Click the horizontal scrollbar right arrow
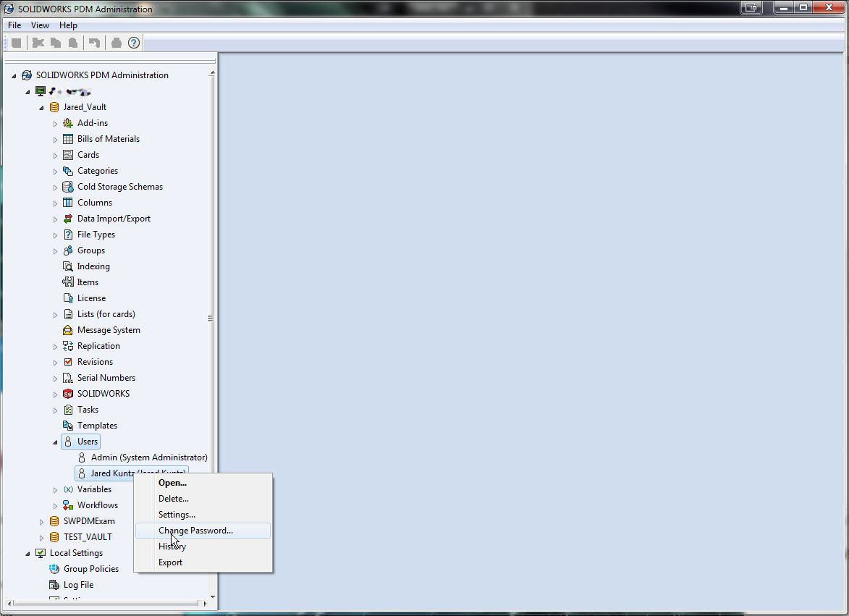The image size is (849, 616). point(205,603)
